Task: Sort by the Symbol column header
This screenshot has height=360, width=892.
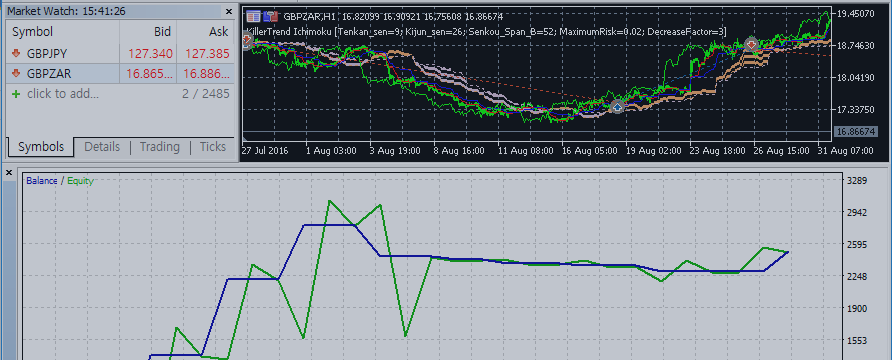Action: pyautogui.click(x=63, y=32)
